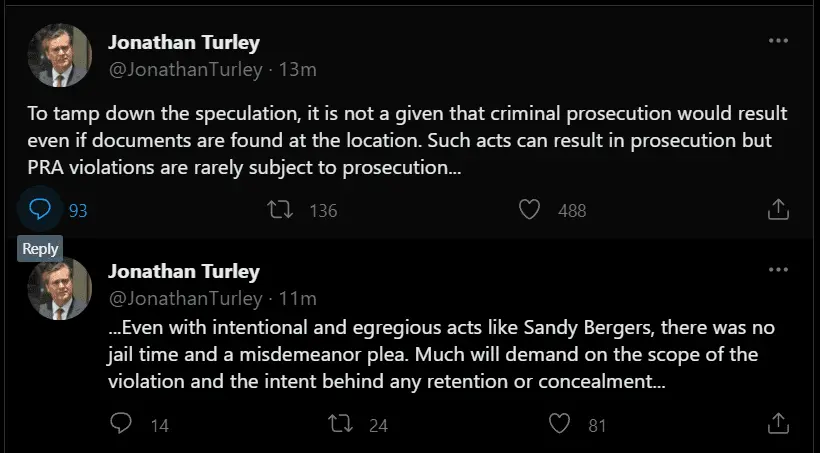The width and height of the screenshot is (820, 453).
Task: Share the first tweet
Action: point(778,210)
